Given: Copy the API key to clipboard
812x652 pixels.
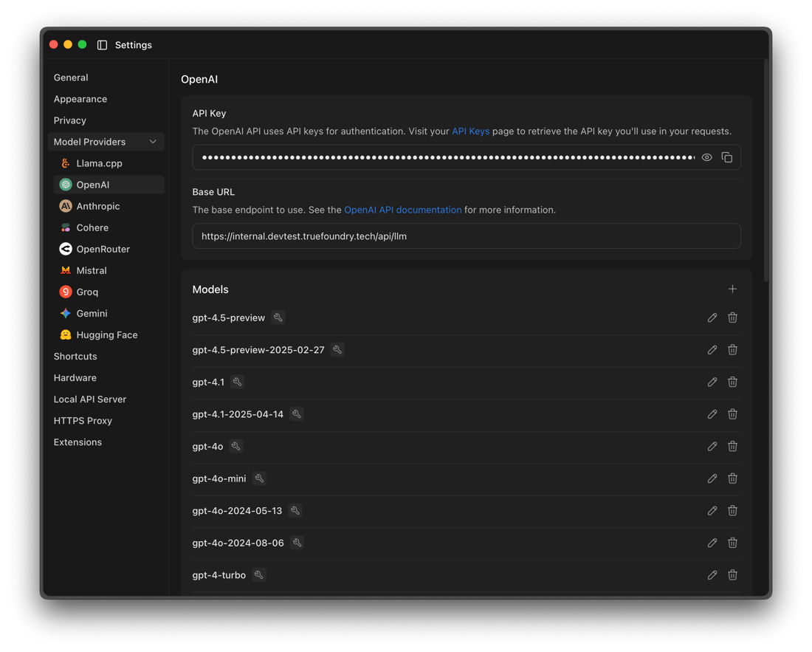Looking at the screenshot, I should (x=727, y=157).
